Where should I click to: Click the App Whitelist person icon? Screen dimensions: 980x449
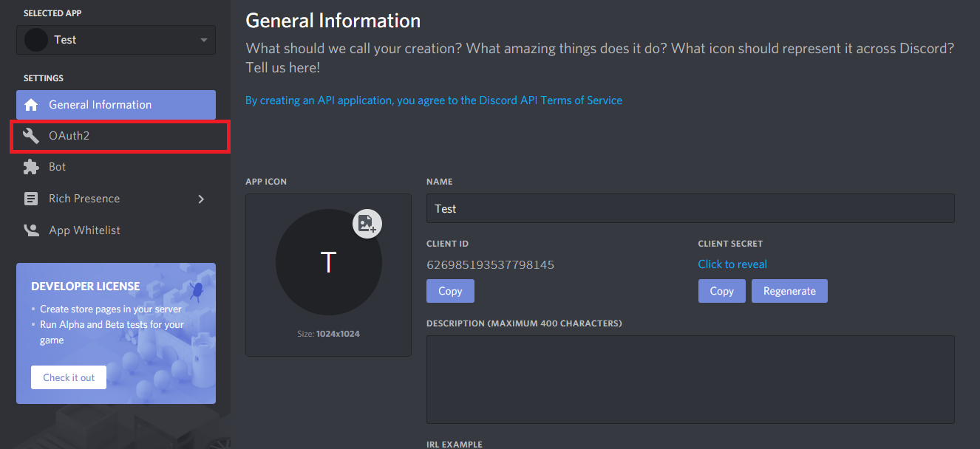pyautogui.click(x=31, y=230)
